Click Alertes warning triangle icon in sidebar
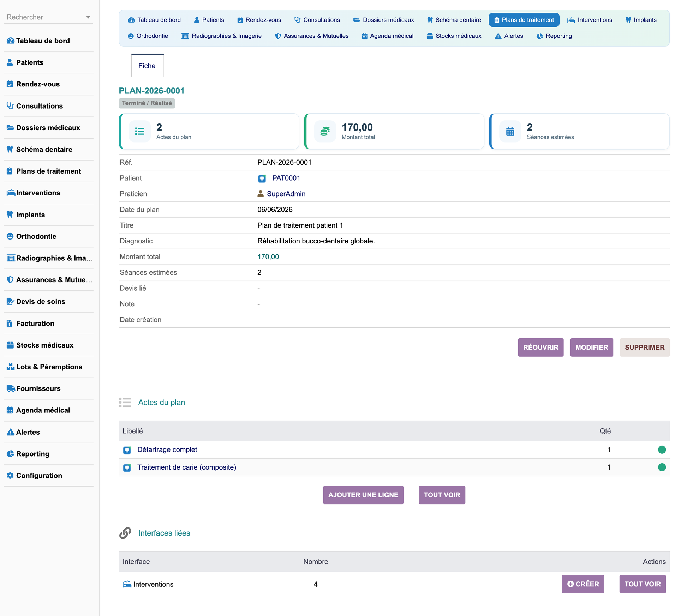This screenshot has width=687, height=616. [11, 432]
